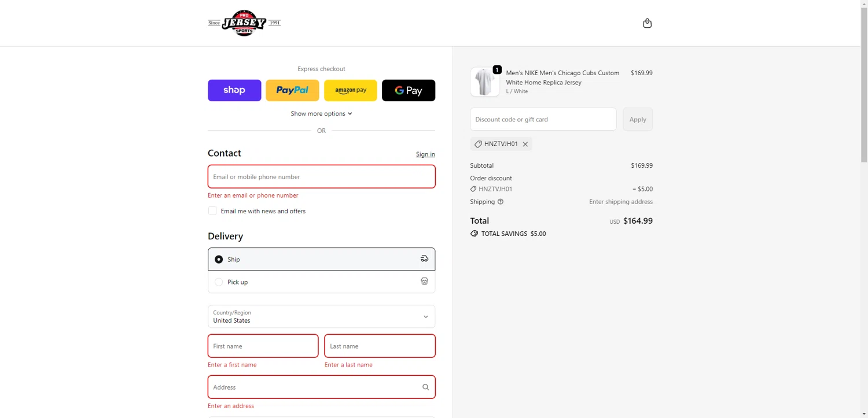Click the tag icon in HNZTVJH01 chip
This screenshot has height=418, width=868.
tap(478, 144)
